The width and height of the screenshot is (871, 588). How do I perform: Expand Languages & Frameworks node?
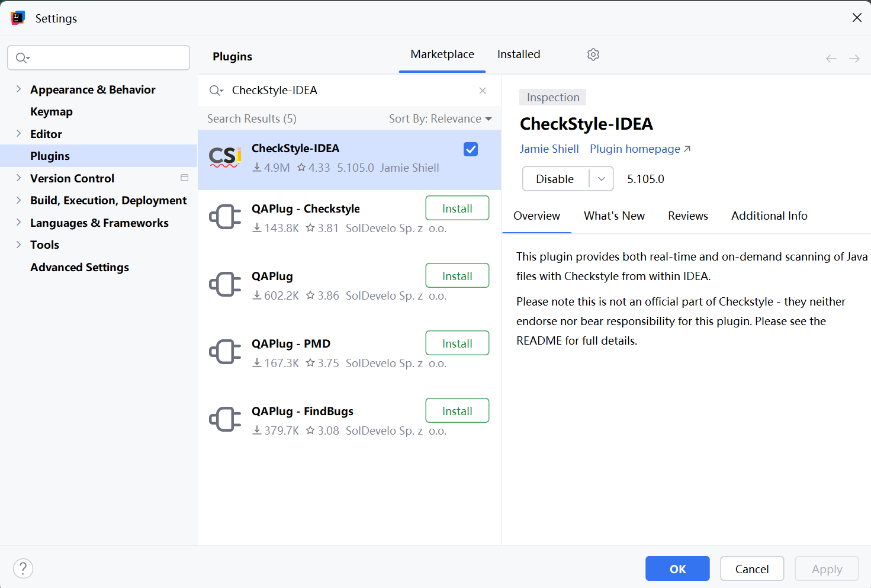18,222
